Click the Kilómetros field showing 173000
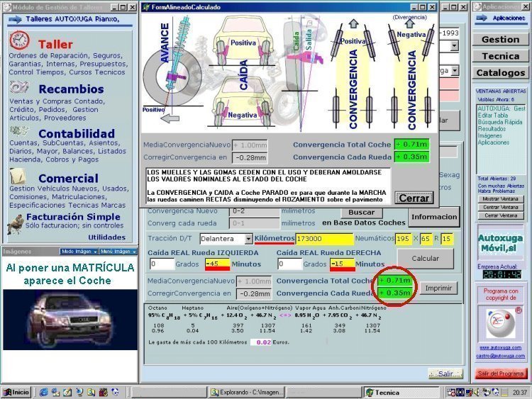The height and width of the screenshot is (399, 532). [324, 239]
